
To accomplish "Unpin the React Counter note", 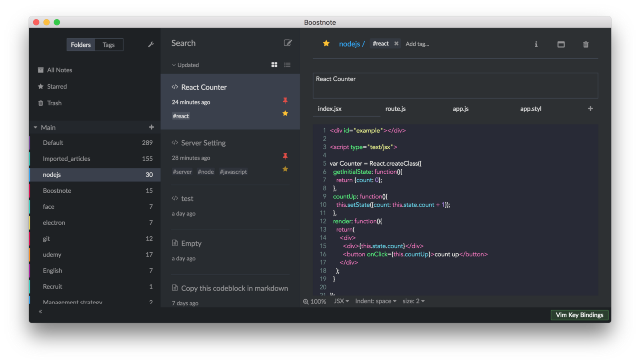I will pyautogui.click(x=285, y=100).
